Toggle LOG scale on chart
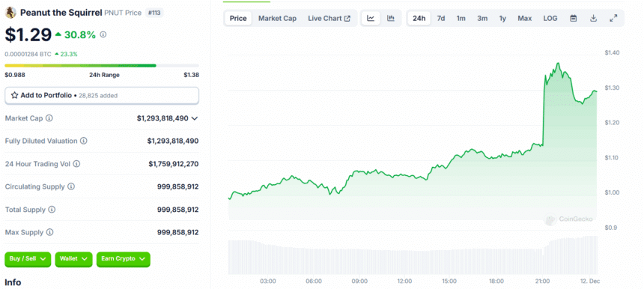 pyautogui.click(x=550, y=18)
